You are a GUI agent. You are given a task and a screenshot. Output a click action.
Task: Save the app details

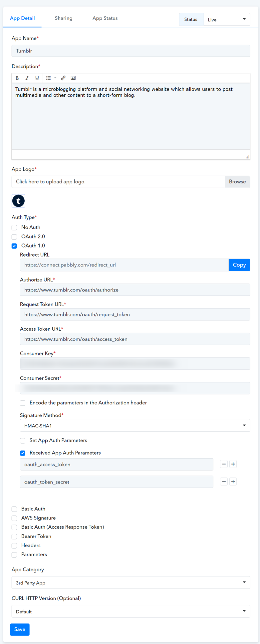[20, 630]
